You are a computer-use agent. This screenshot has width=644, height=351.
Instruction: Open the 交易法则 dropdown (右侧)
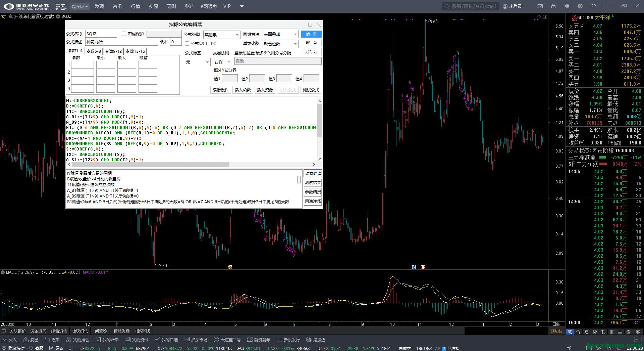pyautogui.click(x=222, y=62)
